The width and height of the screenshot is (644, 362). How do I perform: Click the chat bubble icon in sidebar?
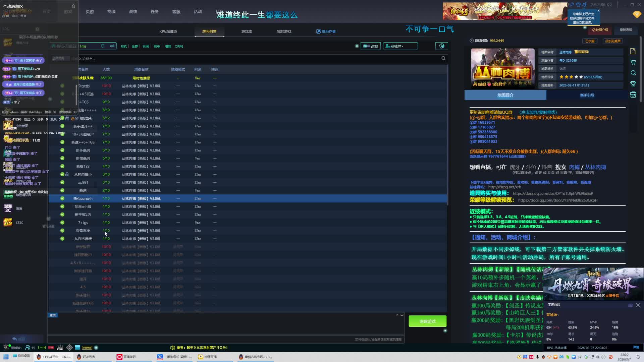(x=633, y=73)
